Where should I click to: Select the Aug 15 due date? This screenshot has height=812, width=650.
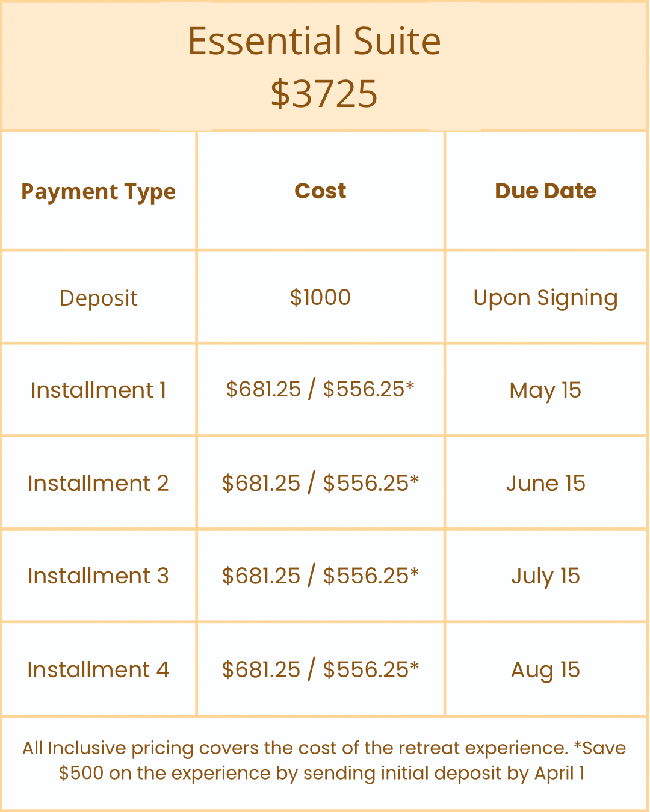click(x=545, y=671)
